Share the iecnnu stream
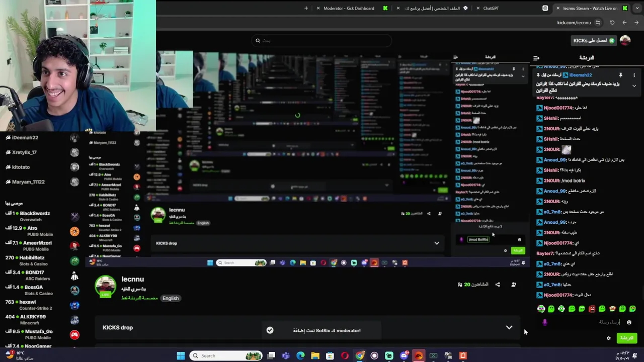 point(498,285)
